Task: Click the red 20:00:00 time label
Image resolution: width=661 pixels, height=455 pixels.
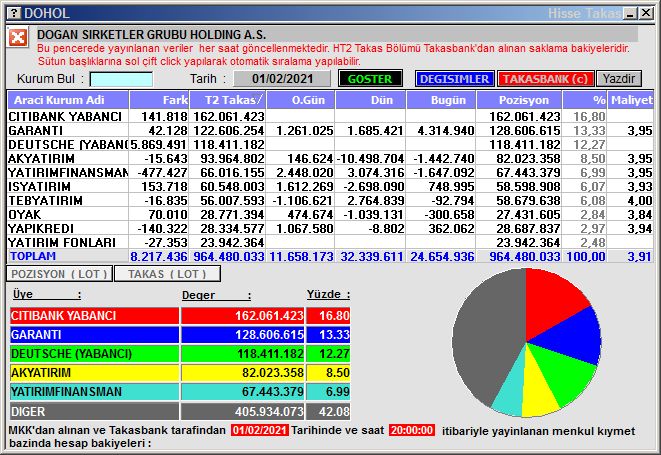Action: (x=412, y=430)
